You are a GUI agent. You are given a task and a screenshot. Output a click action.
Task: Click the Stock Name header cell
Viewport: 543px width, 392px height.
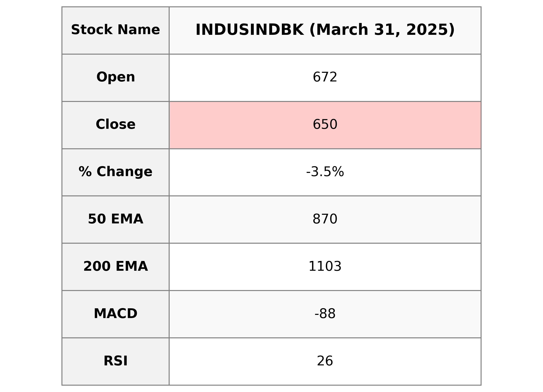coord(115,30)
